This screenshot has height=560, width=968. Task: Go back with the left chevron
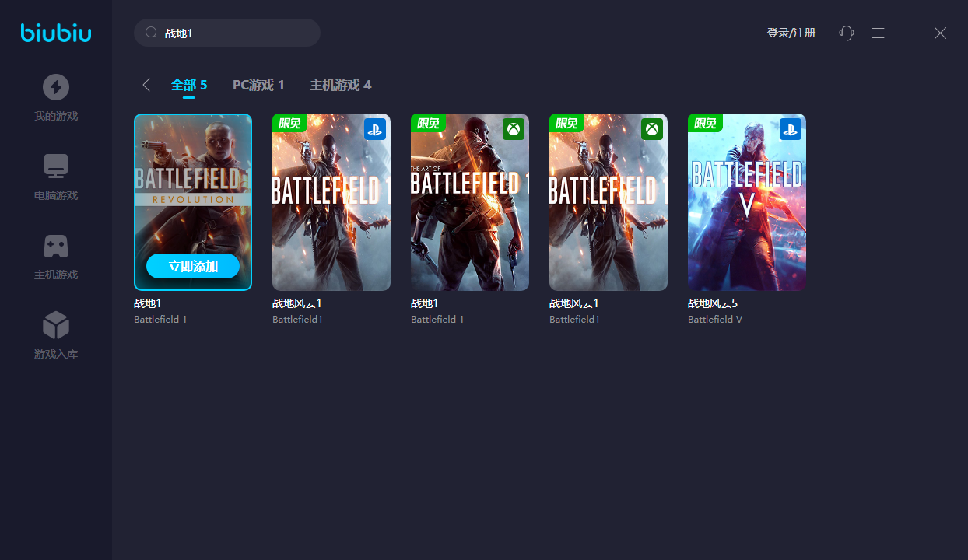coord(146,85)
